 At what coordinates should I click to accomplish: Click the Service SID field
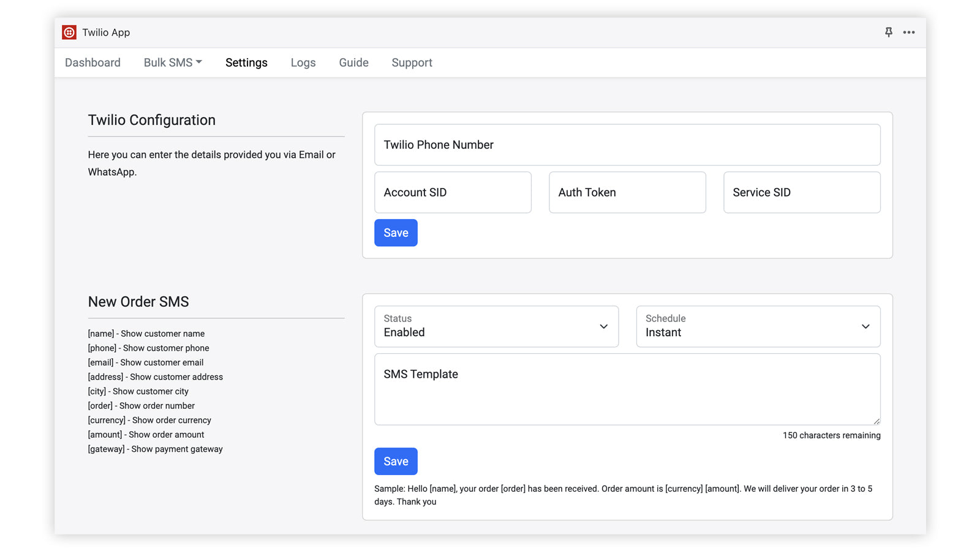(802, 192)
